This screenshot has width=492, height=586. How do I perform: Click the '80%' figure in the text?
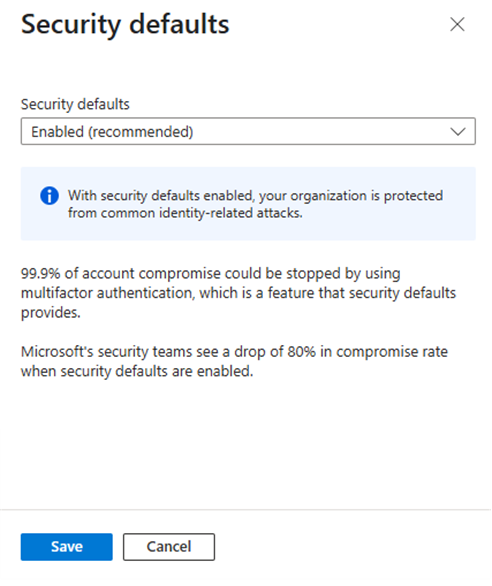(x=301, y=352)
